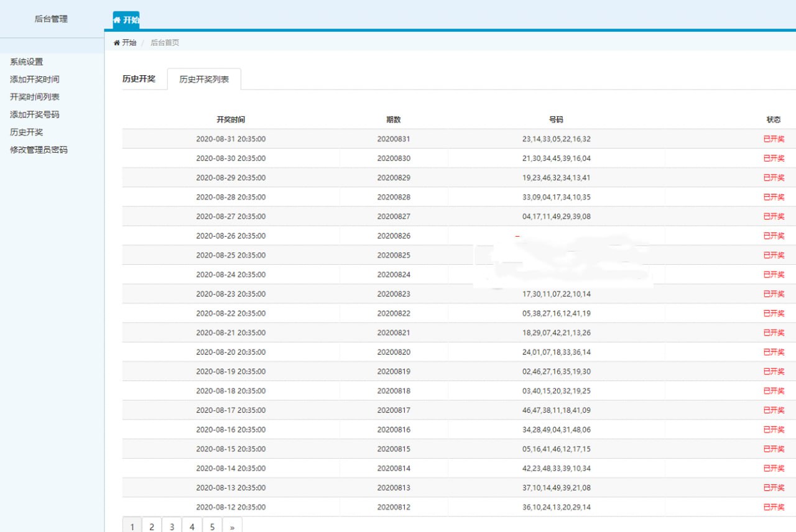Select 开奖时间列表 in the sidebar
The height and width of the screenshot is (532, 796).
coord(35,97)
